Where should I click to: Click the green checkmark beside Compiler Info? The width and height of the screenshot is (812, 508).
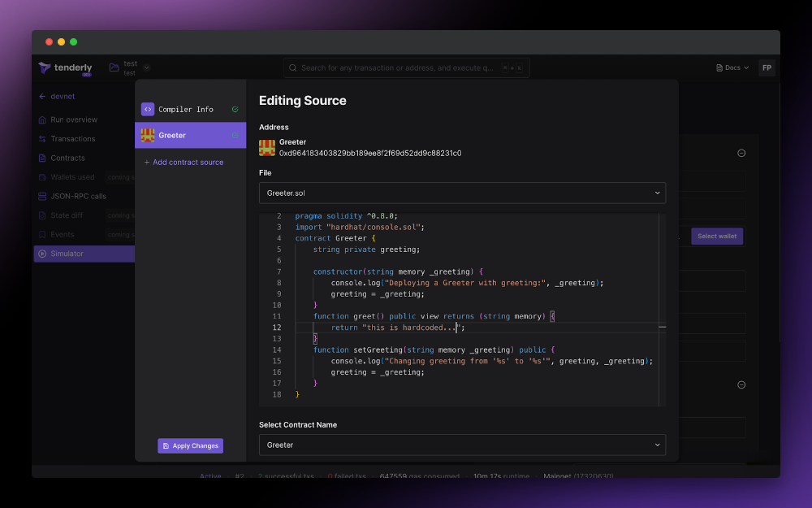click(235, 109)
